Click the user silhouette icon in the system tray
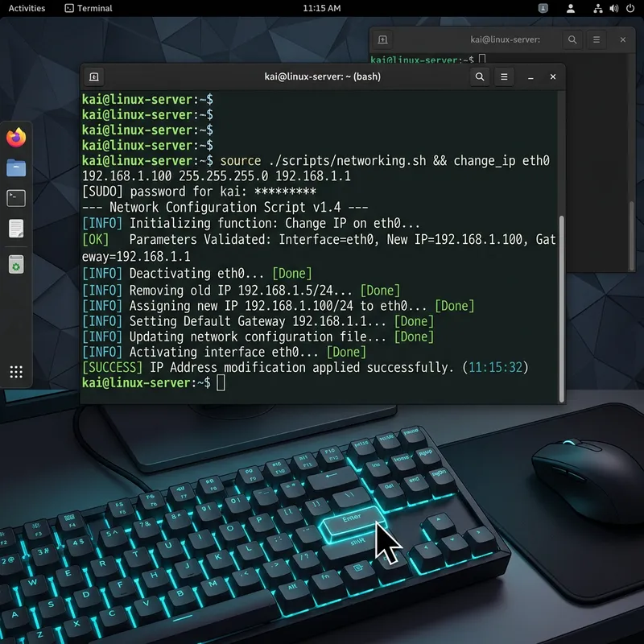 (572, 8)
